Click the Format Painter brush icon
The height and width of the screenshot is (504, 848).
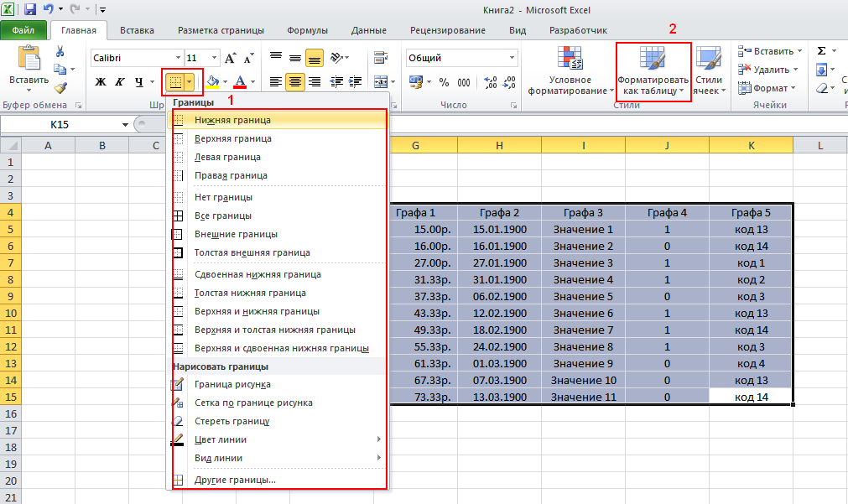pos(60,87)
